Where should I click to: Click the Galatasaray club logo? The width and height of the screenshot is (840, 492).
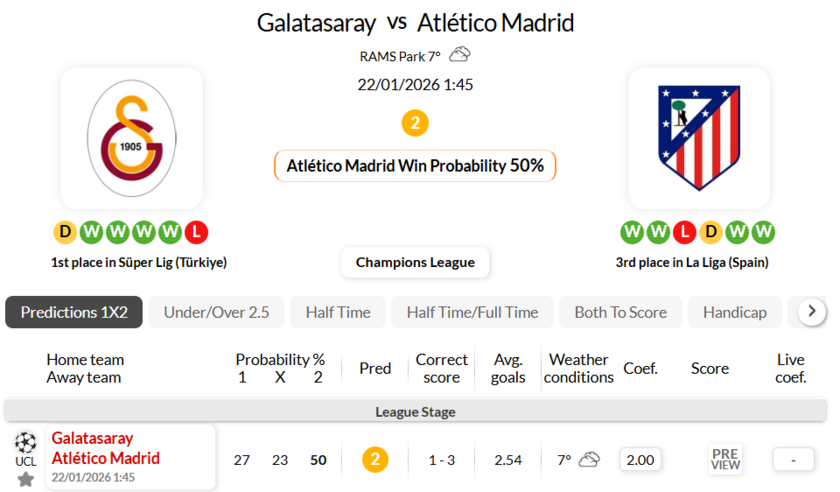(x=131, y=138)
